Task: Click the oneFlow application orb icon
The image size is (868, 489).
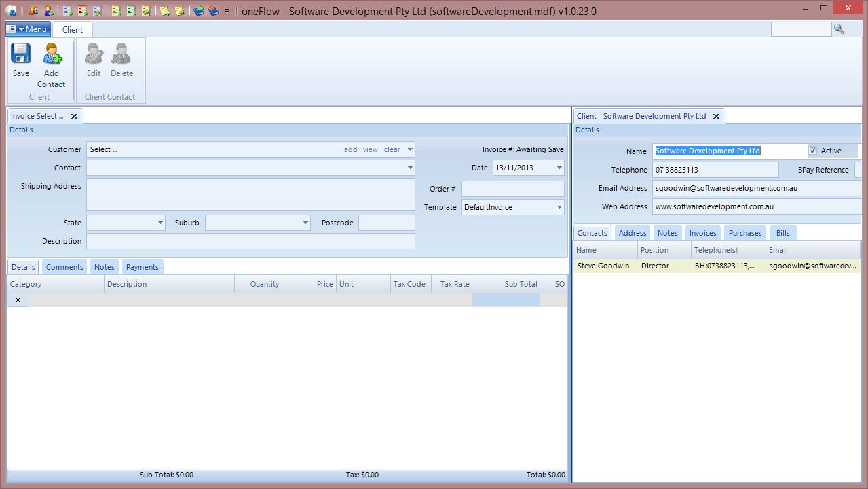Action: (x=10, y=11)
